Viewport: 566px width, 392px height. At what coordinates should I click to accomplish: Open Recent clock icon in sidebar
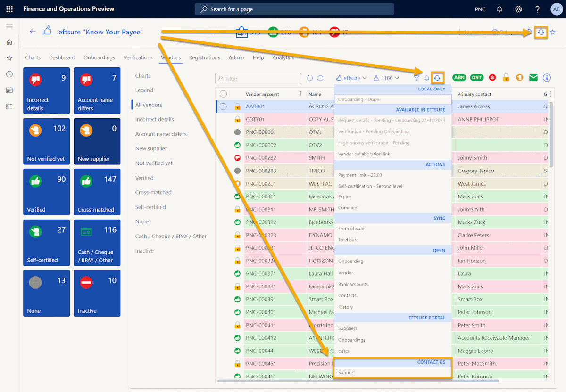(9, 74)
